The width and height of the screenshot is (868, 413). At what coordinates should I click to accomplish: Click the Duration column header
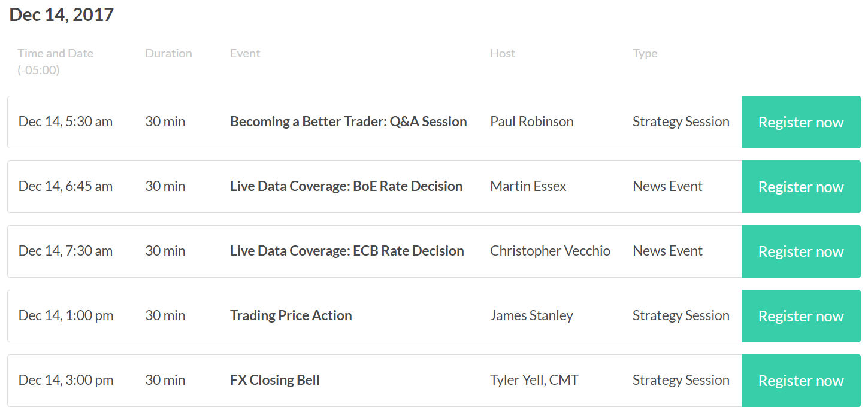tap(168, 53)
